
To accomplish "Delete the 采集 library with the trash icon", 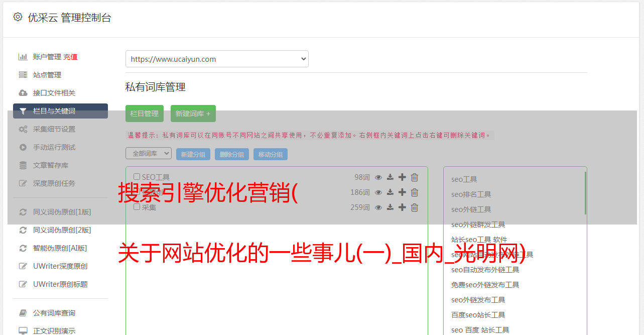I will pos(415,207).
